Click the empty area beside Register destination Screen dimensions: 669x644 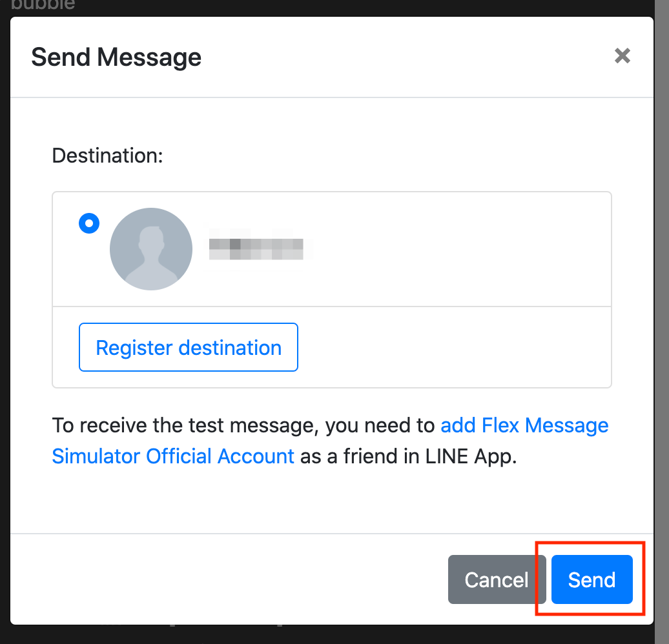[x=452, y=348]
